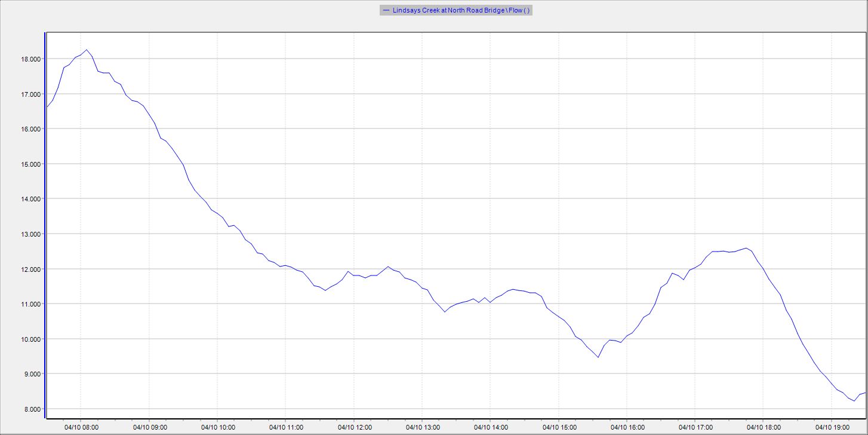Select the 04/10 12:00 time axis label
The image size is (868, 435).
coord(354,427)
